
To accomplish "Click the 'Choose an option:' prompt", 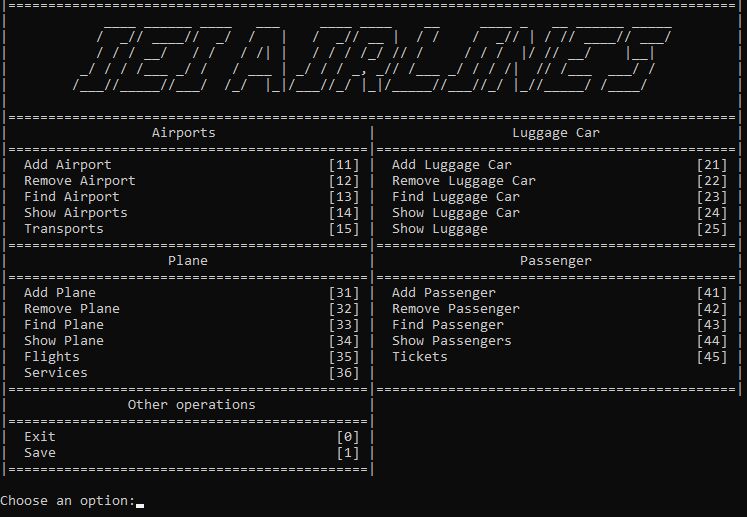I will click(68, 501).
